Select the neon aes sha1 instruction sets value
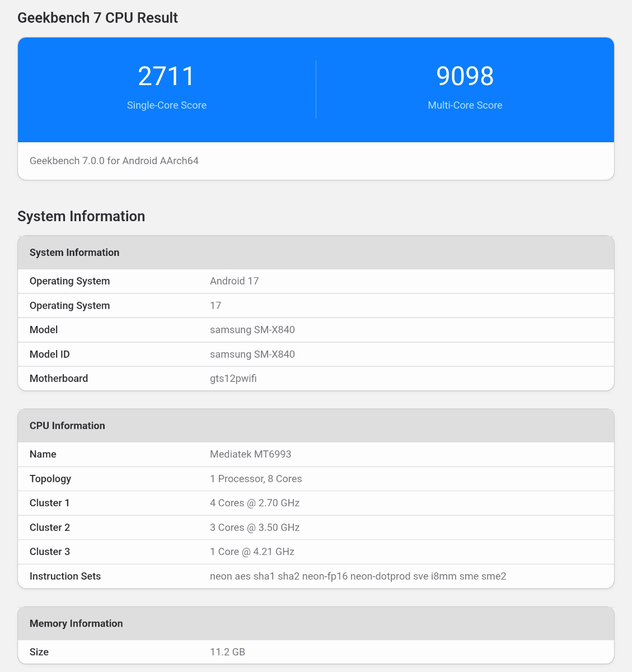 point(358,576)
